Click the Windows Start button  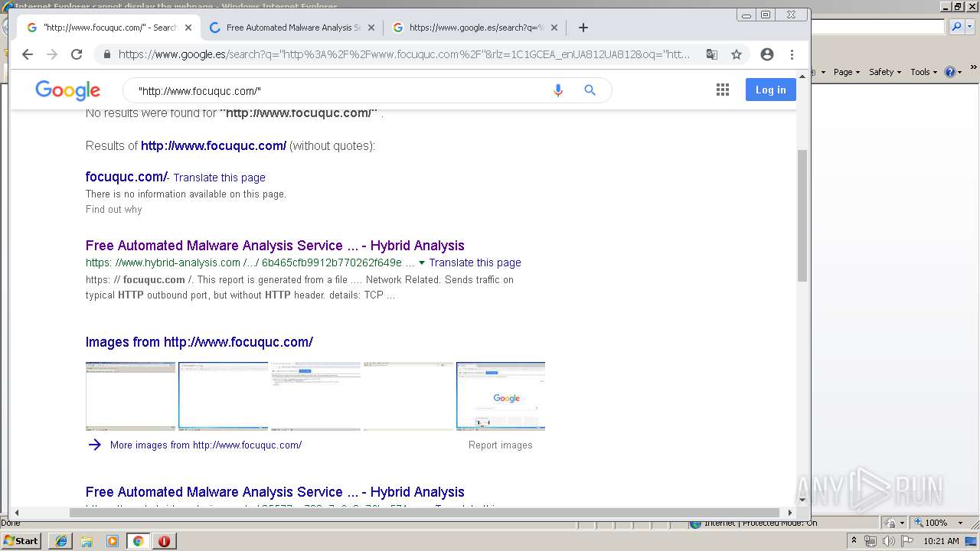[x=21, y=540]
